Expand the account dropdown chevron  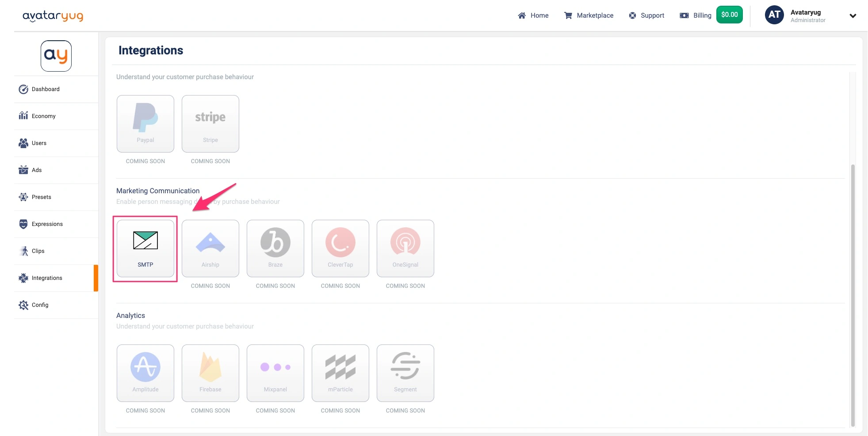tap(852, 16)
